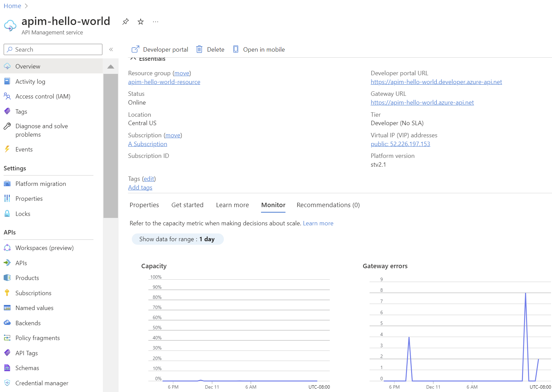
Task: Click move link next to Subscription
Action: (x=173, y=135)
